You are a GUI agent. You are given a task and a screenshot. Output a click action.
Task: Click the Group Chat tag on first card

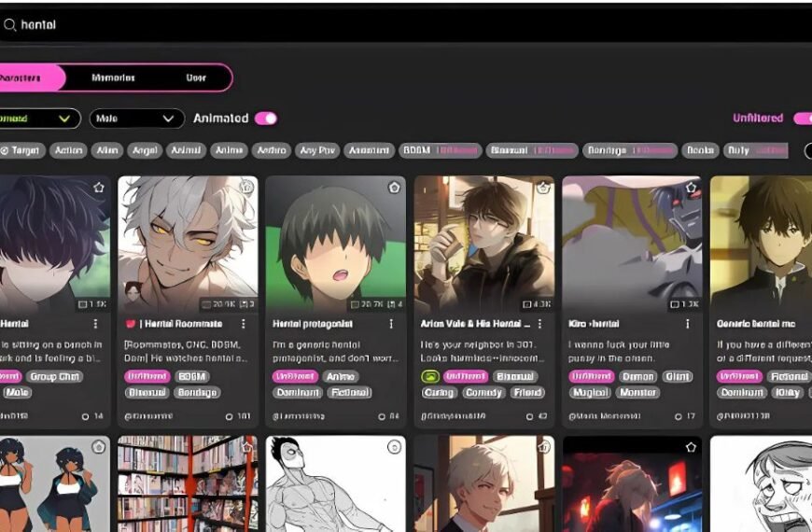pyautogui.click(x=54, y=376)
